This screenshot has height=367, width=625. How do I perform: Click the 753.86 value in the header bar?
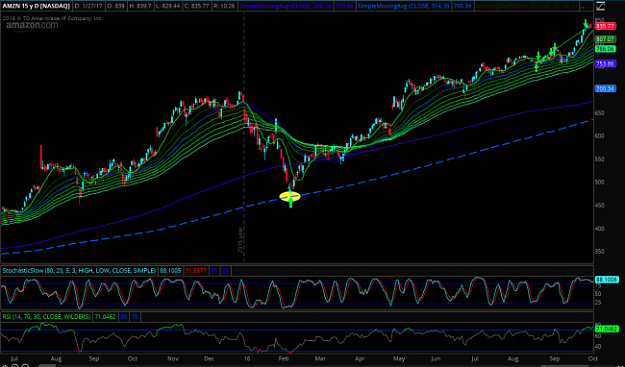pyautogui.click(x=343, y=6)
